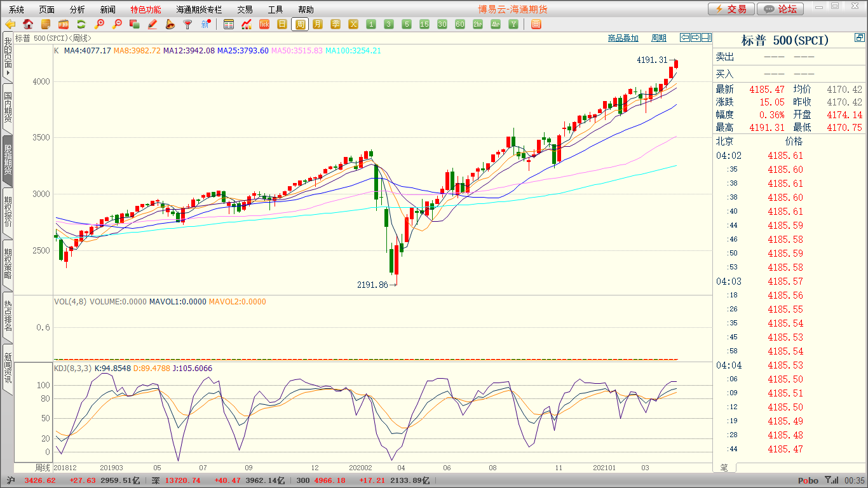Switch to quarterly 季 period
Viewport: 868px width, 488px height.
click(x=336, y=24)
